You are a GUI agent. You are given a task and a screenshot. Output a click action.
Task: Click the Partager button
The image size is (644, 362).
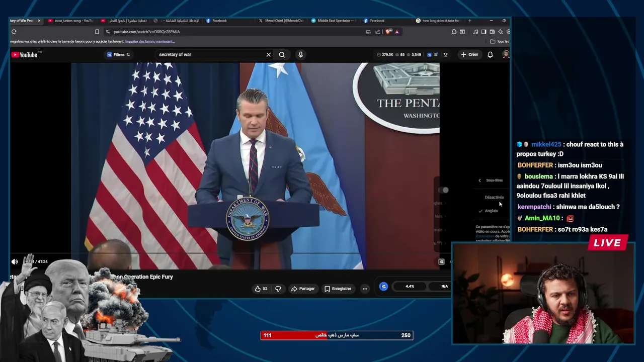click(303, 289)
